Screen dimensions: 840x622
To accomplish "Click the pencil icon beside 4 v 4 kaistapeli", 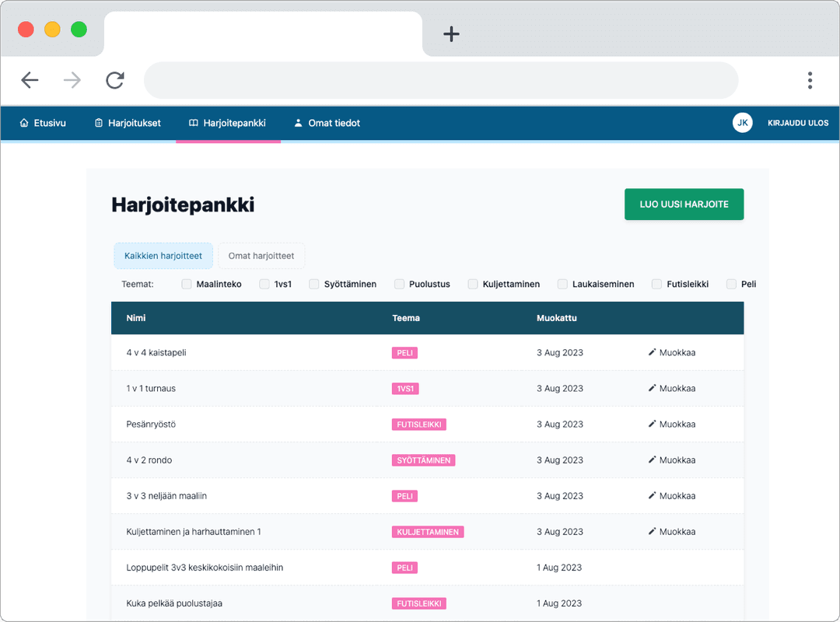I will (x=651, y=352).
